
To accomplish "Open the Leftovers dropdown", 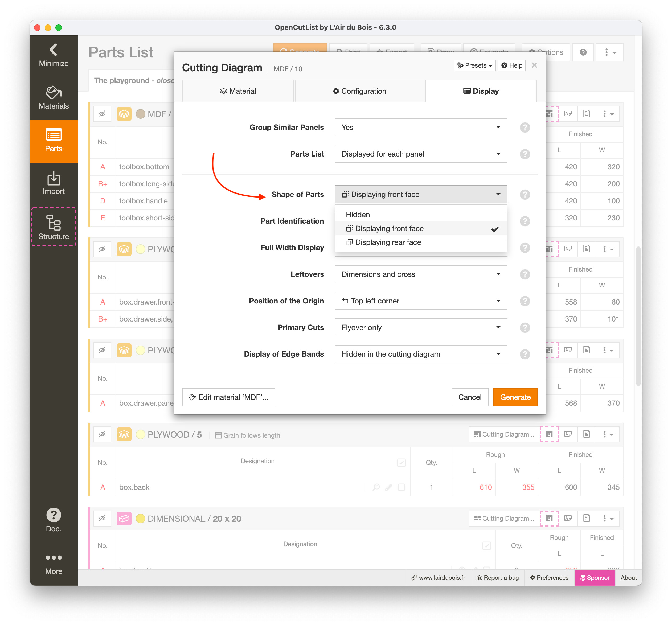I will (420, 274).
